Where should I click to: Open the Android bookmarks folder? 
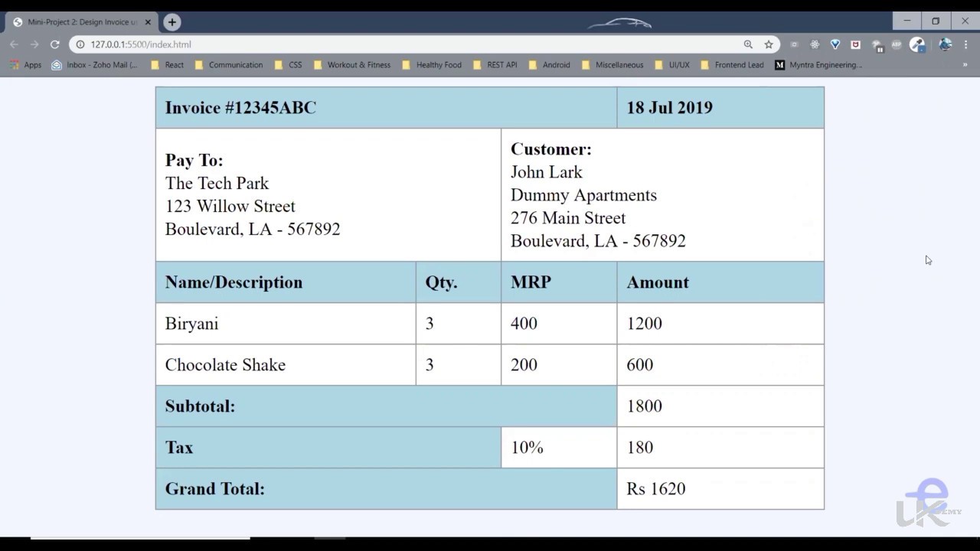[549, 65]
